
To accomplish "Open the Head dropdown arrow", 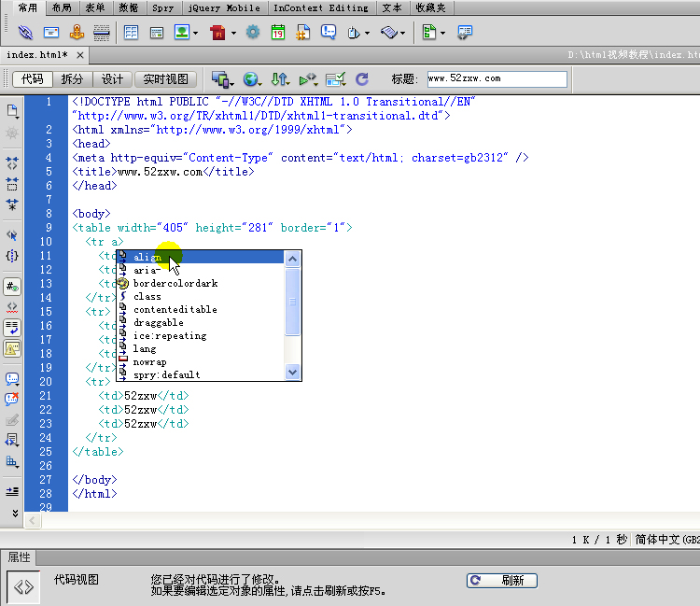I will [x=367, y=33].
